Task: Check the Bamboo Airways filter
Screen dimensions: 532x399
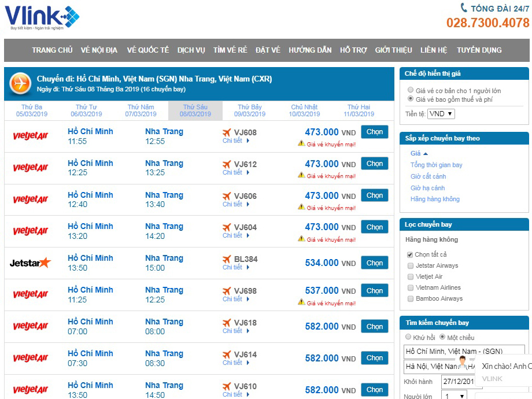Action: (x=411, y=298)
